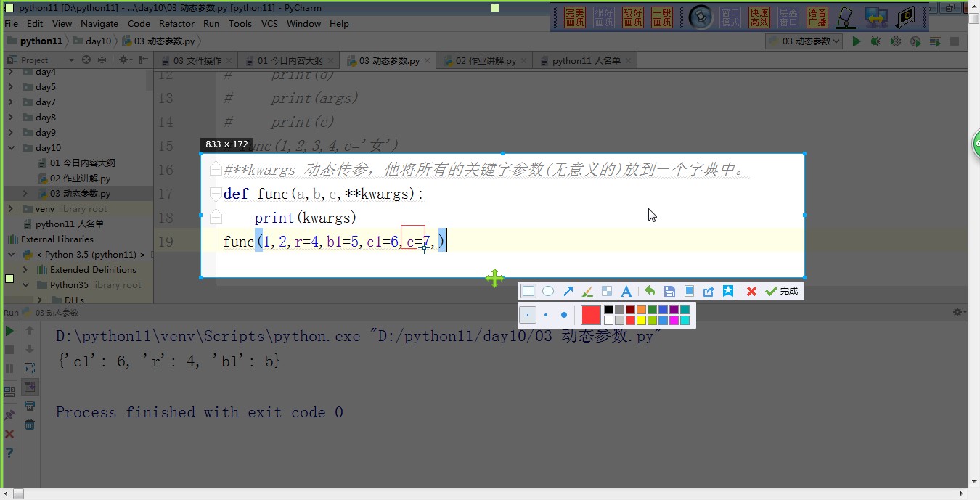Image resolution: width=980 pixels, height=500 pixels.
Task: Click the Run with Coverage icon
Action: point(896,41)
